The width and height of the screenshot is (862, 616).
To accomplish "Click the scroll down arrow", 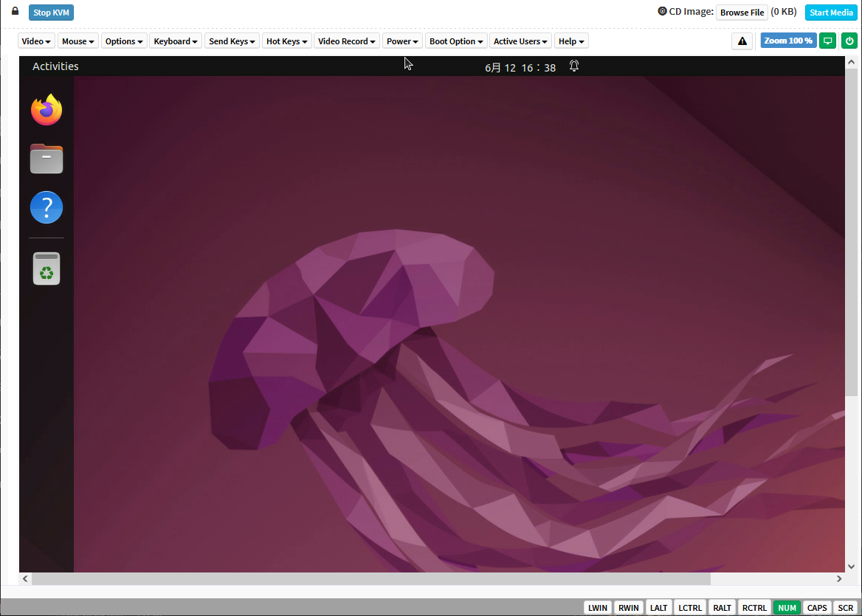I will [x=851, y=567].
